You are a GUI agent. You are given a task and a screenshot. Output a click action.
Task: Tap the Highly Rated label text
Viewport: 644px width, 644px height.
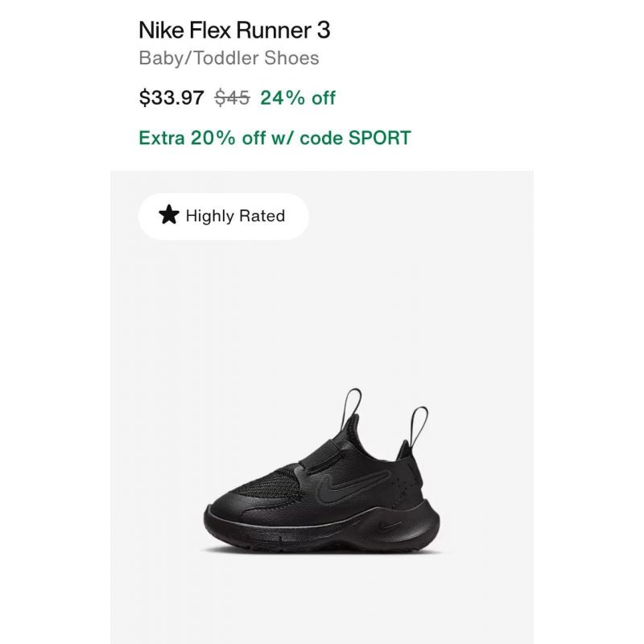tap(235, 216)
